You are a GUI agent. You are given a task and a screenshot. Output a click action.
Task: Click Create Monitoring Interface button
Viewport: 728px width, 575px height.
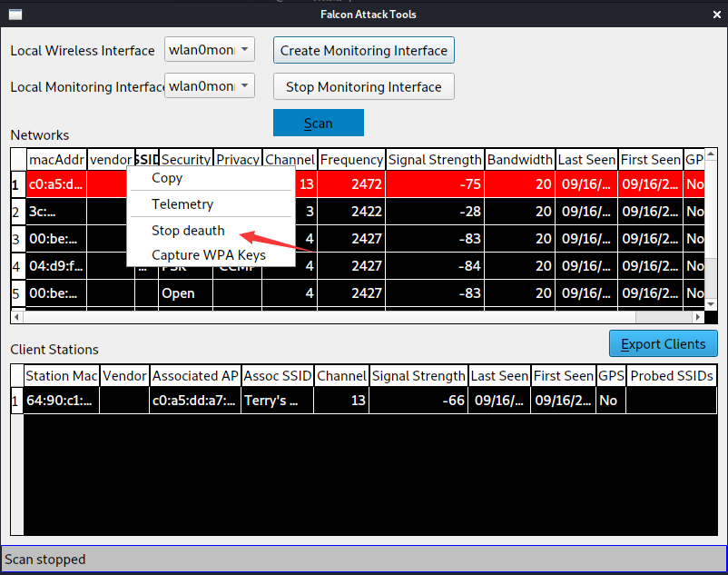click(x=363, y=50)
